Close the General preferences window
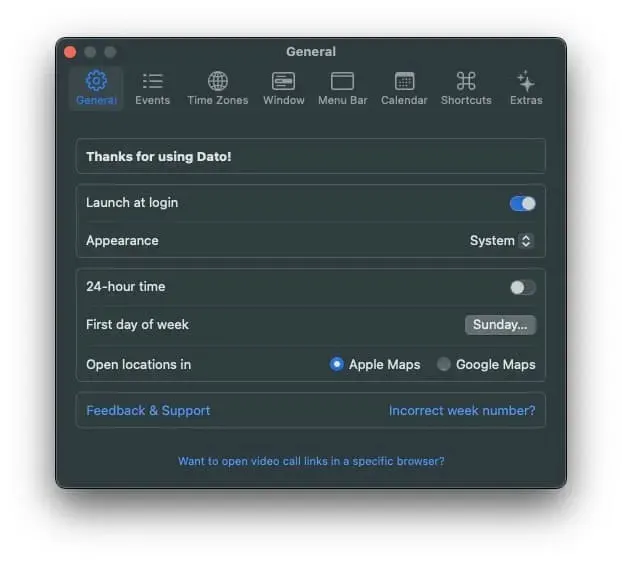The width and height of the screenshot is (622, 562). pyautogui.click(x=70, y=52)
